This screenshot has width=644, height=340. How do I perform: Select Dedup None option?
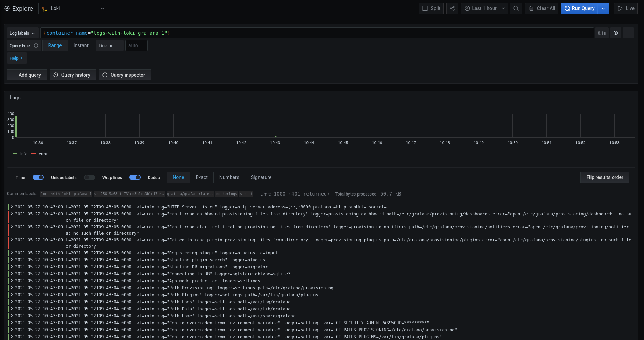pos(178,177)
